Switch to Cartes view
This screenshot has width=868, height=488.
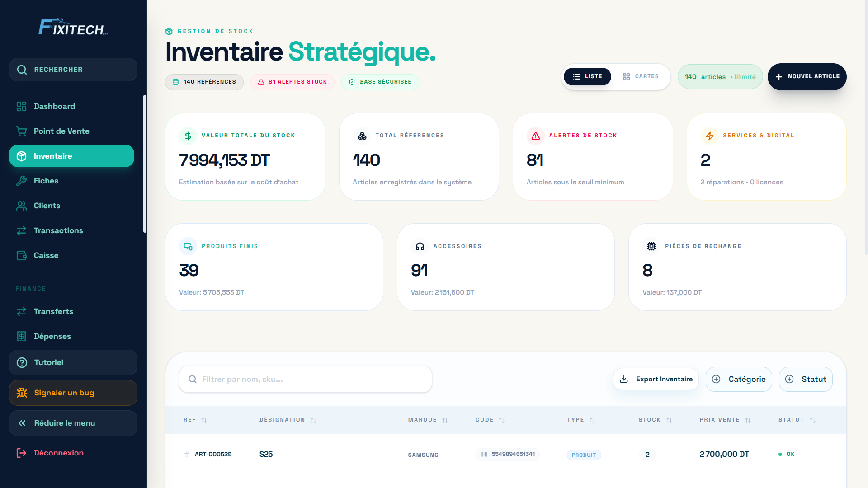pyautogui.click(x=641, y=76)
